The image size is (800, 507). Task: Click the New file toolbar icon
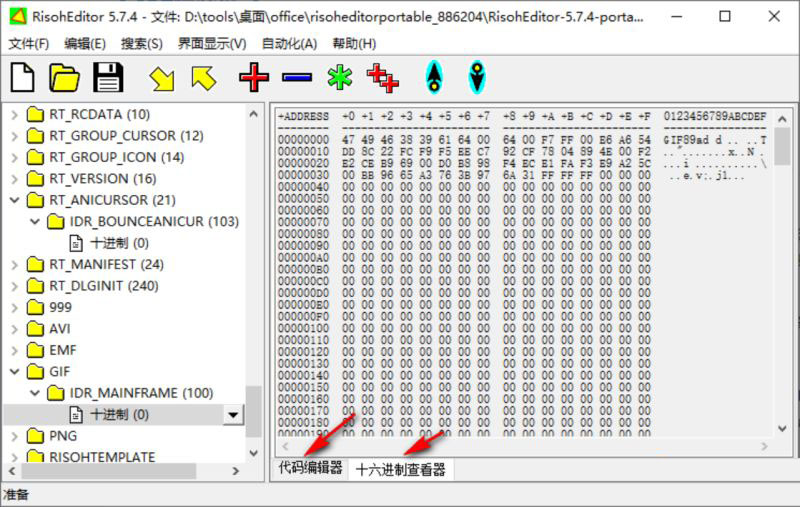22,78
